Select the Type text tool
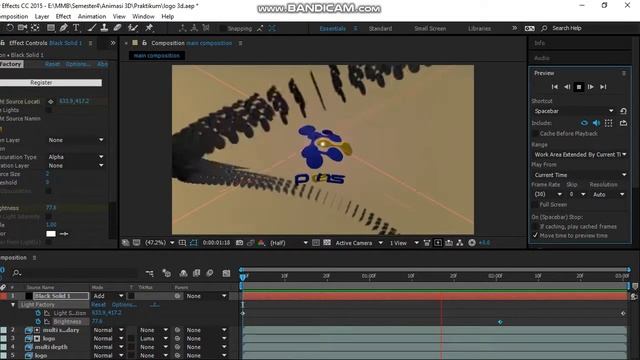 (76, 28)
